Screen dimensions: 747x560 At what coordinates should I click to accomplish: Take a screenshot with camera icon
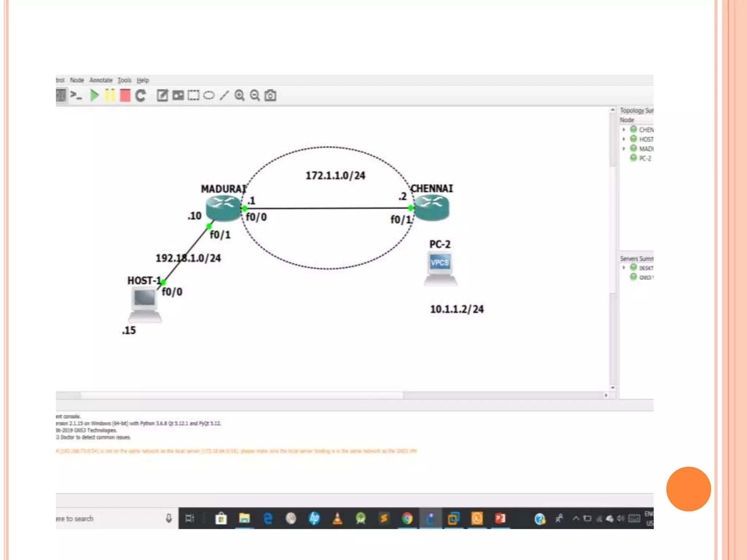(270, 96)
